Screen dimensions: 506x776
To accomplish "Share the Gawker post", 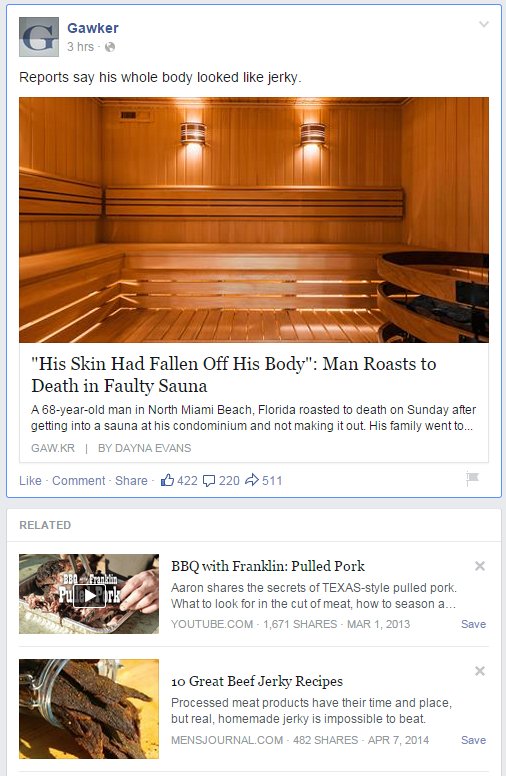I will (131, 481).
